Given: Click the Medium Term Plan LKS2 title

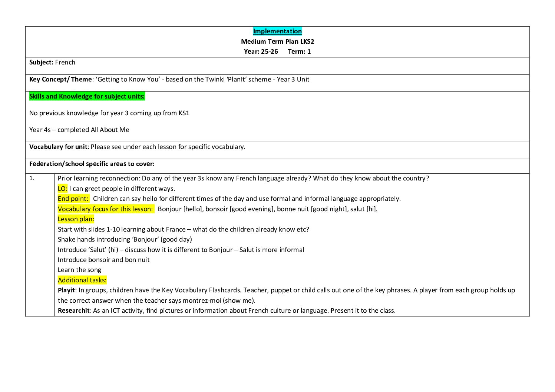Looking at the screenshot, I should tap(277, 41).
